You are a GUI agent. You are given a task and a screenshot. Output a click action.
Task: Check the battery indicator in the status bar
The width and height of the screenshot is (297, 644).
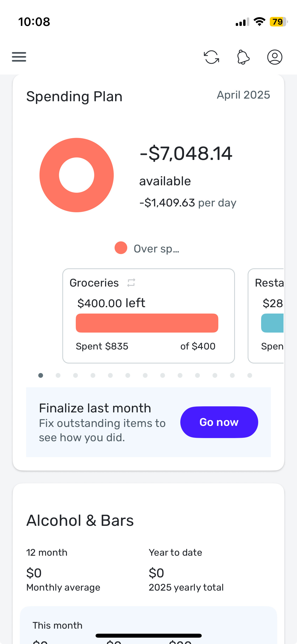(278, 22)
